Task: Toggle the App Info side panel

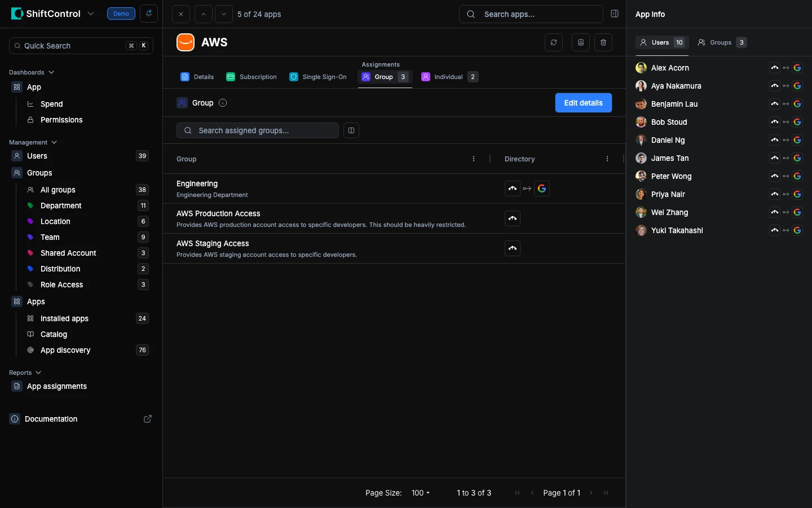Action: click(615, 14)
